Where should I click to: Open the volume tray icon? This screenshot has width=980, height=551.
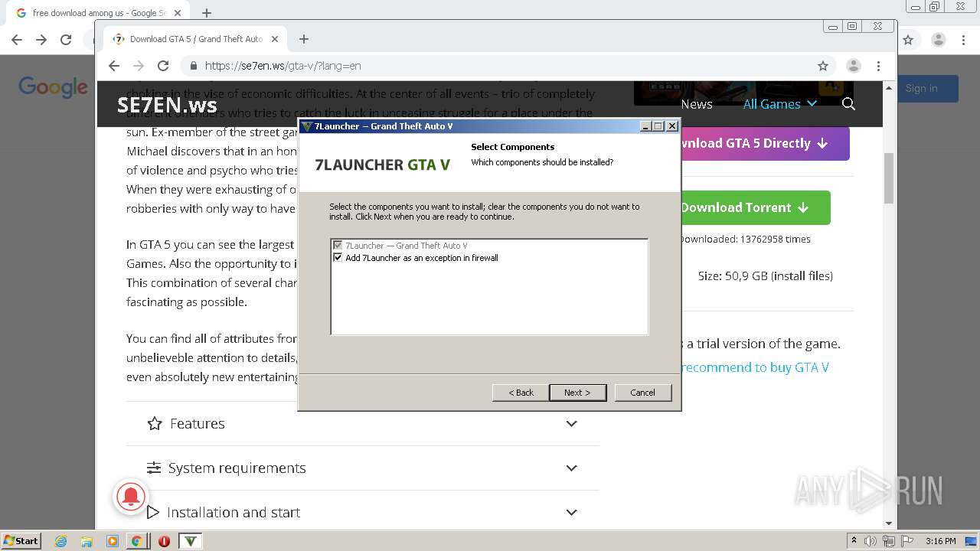pos(871,541)
